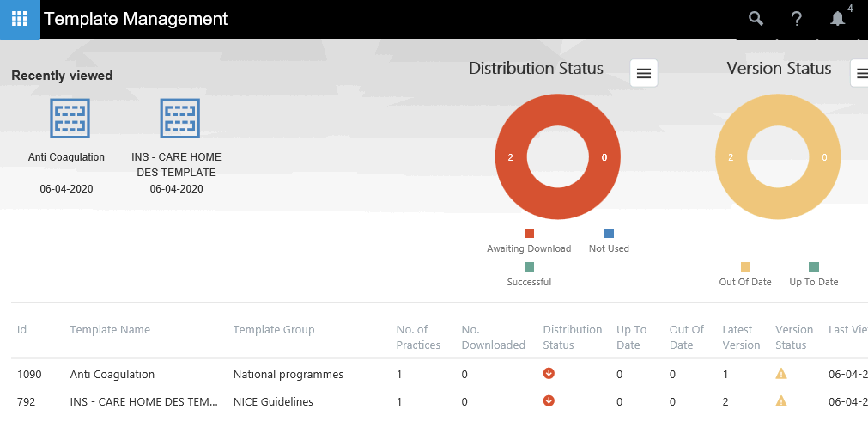Click distribution status icon for template 792
The height and width of the screenshot is (440, 868).
click(x=549, y=401)
